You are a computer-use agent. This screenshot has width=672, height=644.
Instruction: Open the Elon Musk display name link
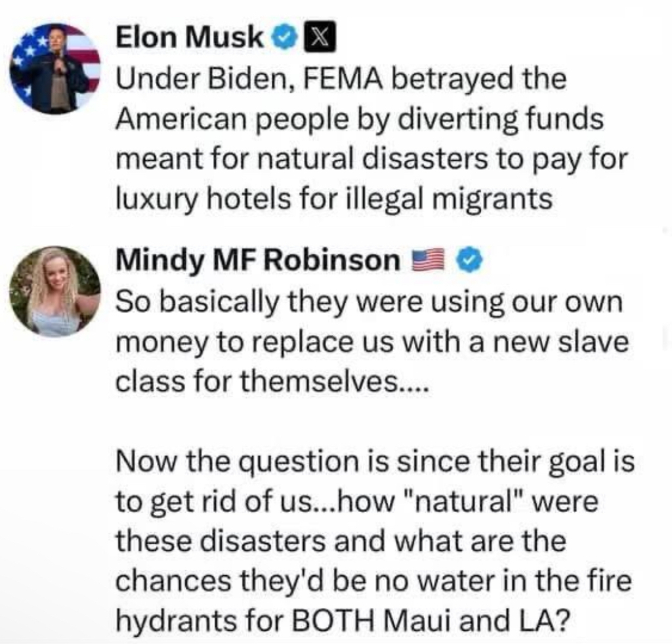coord(190,39)
